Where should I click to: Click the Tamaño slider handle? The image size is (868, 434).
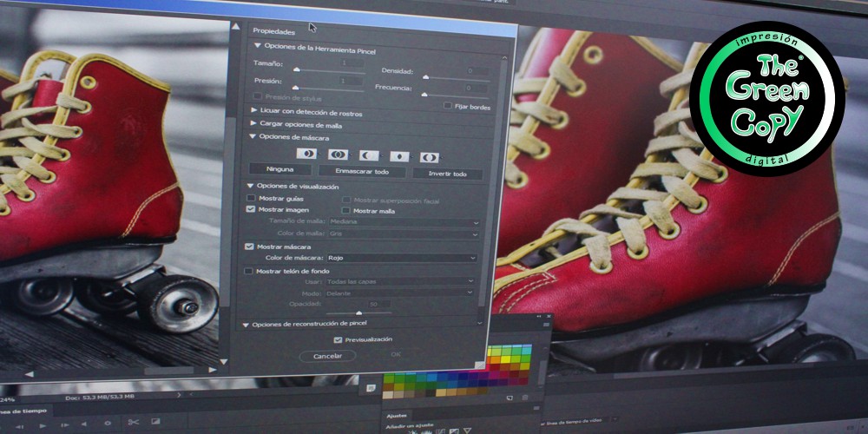click(296, 69)
